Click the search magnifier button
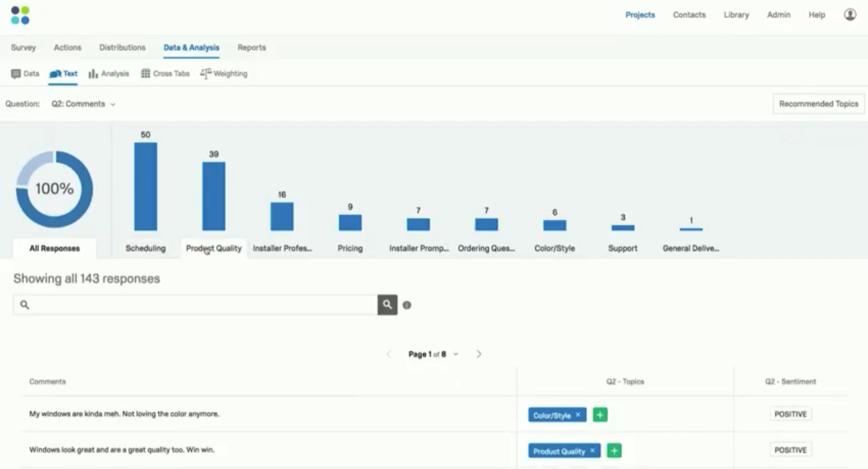The height and width of the screenshot is (469, 868). tap(388, 305)
